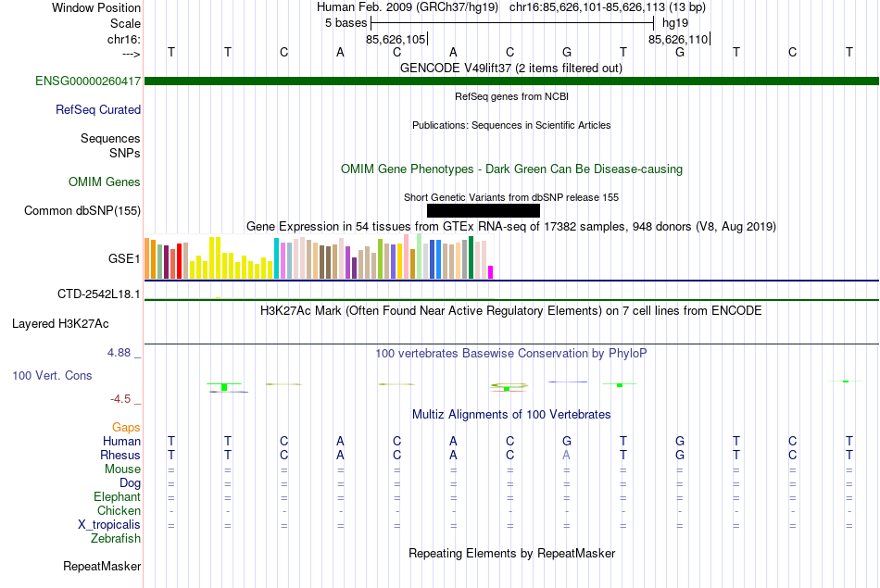Select the Zebrafish alignment row label

click(x=116, y=539)
